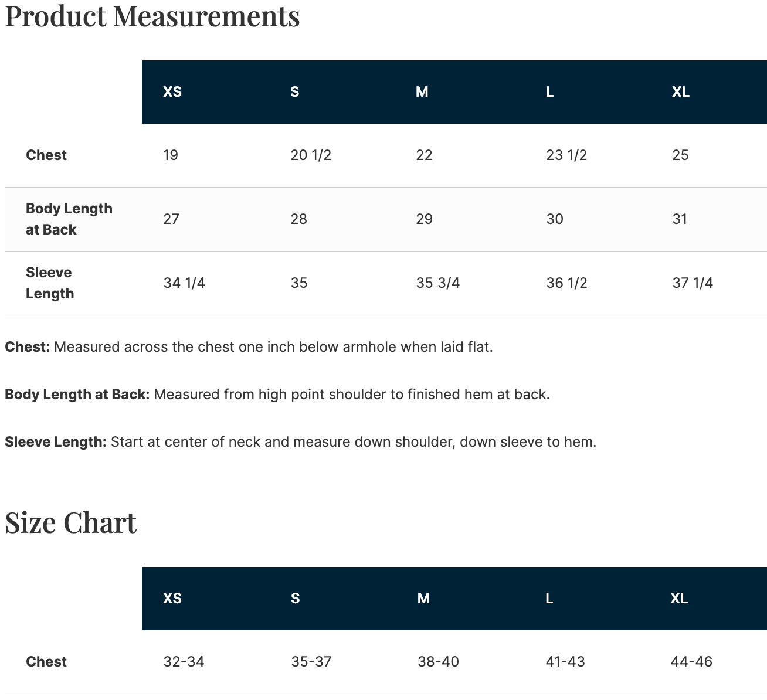Click the 35 3/4 sleeve length cell

tap(438, 283)
